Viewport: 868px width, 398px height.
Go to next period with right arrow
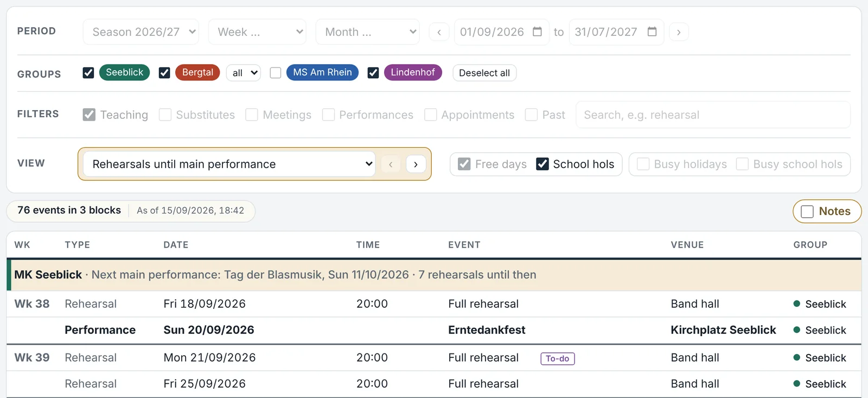679,32
